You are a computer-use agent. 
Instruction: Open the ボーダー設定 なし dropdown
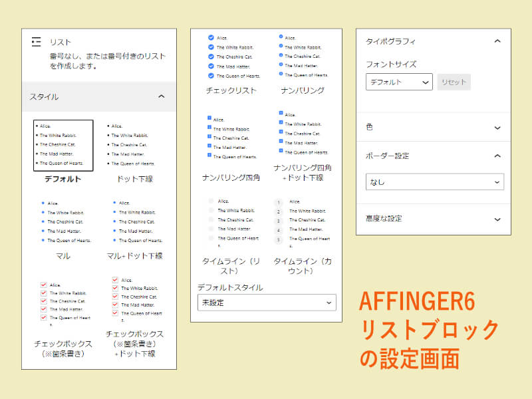point(435,182)
